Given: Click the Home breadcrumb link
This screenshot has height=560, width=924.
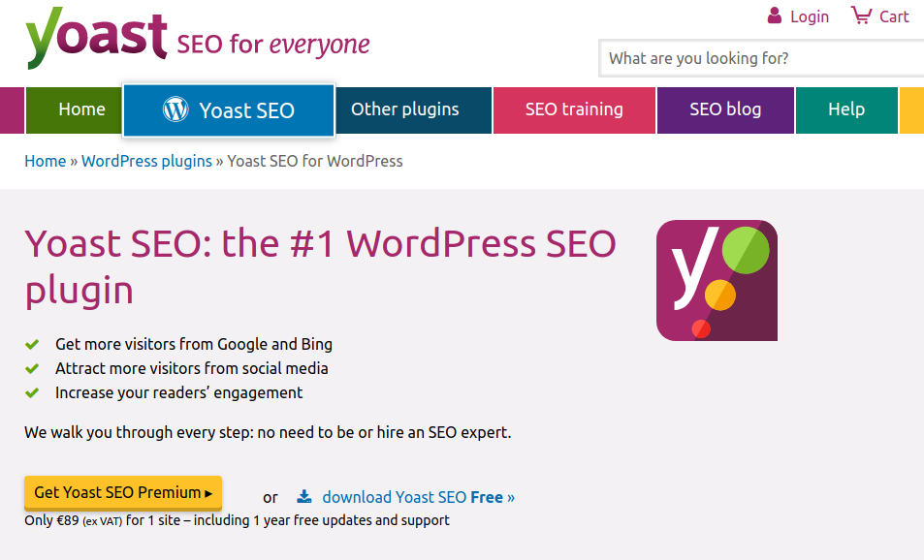Looking at the screenshot, I should (x=46, y=162).
